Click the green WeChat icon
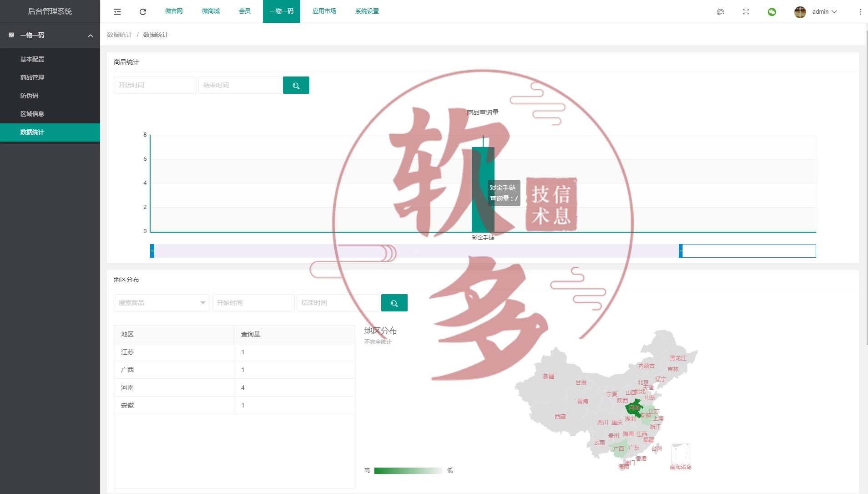 pyautogui.click(x=772, y=11)
